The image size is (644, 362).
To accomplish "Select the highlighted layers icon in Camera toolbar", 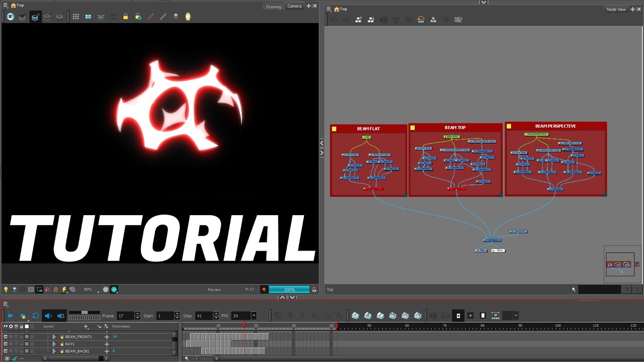I will pyautogui.click(x=35, y=17).
